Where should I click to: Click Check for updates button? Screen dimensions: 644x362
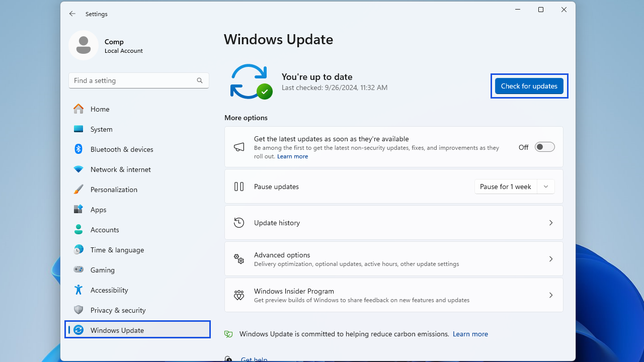click(x=529, y=86)
